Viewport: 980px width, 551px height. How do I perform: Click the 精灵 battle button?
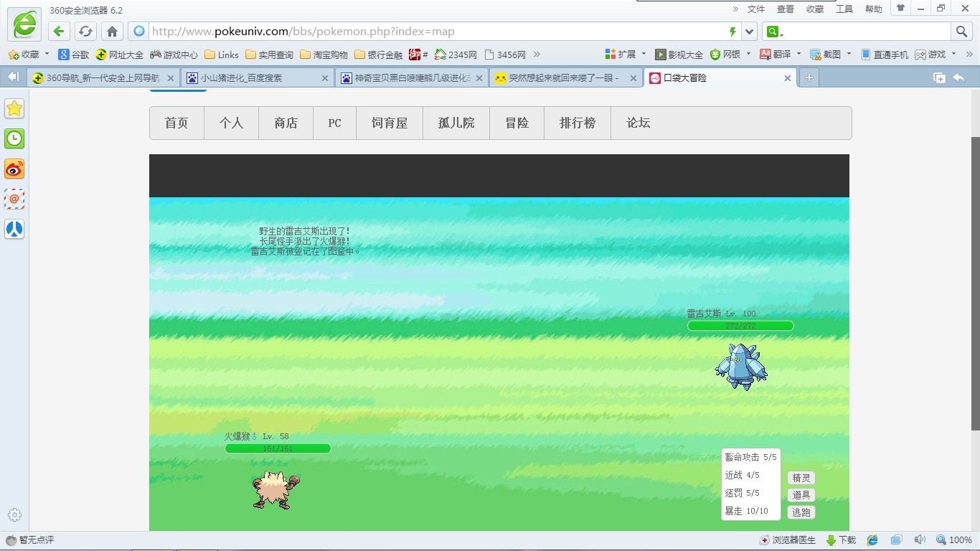point(801,478)
